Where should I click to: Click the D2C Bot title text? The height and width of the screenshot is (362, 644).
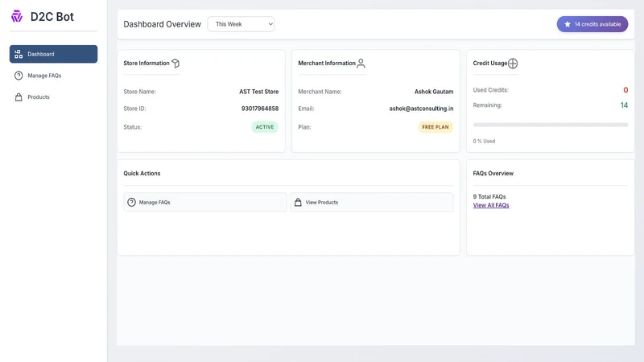52,17
